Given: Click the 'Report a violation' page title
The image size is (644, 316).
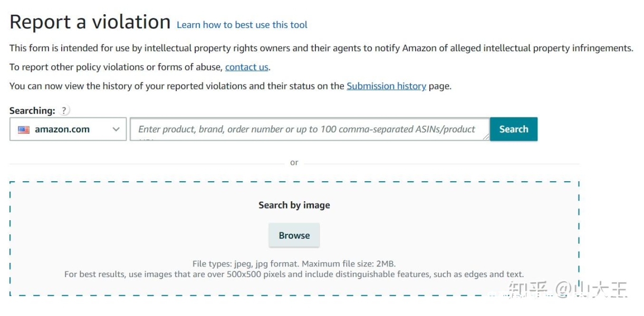Looking at the screenshot, I should [x=90, y=22].
